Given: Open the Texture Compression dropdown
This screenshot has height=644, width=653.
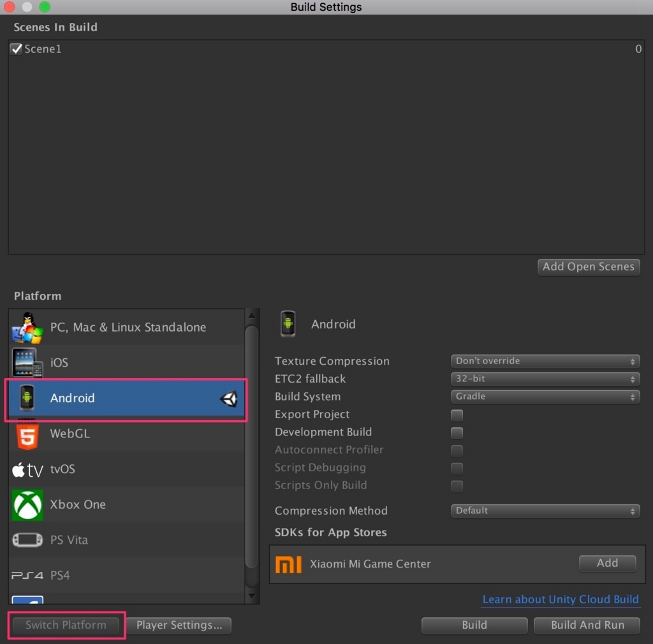Looking at the screenshot, I should pos(545,361).
